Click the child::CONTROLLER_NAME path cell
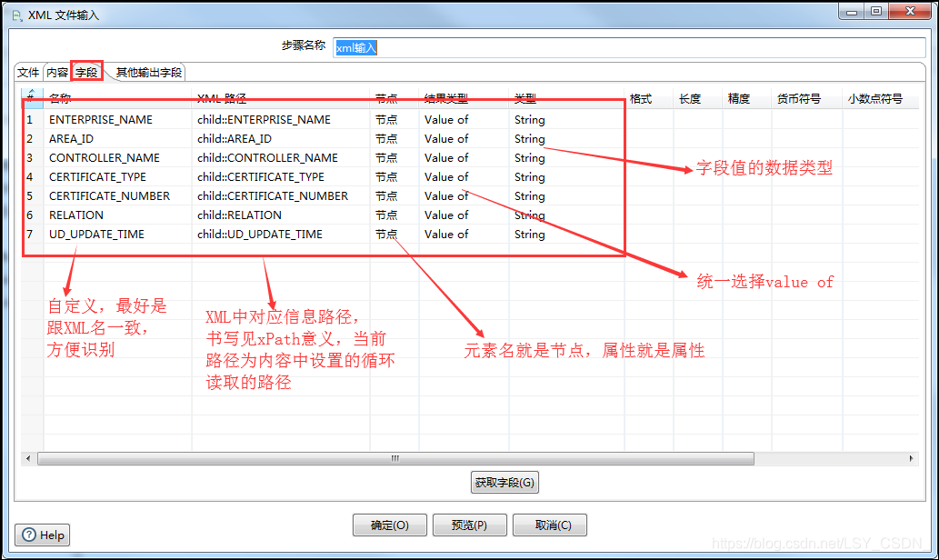This screenshot has width=939, height=560. [281, 158]
